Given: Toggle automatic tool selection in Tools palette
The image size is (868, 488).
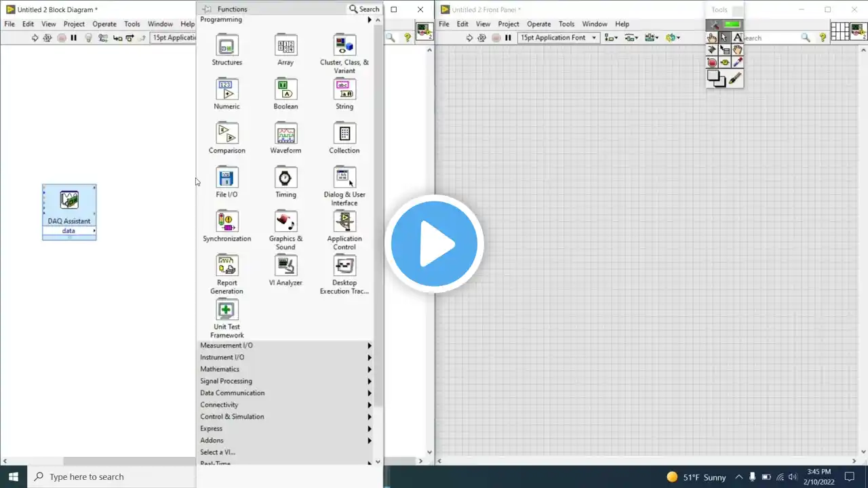Looking at the screenshot, I should click(x=724, y=24).
